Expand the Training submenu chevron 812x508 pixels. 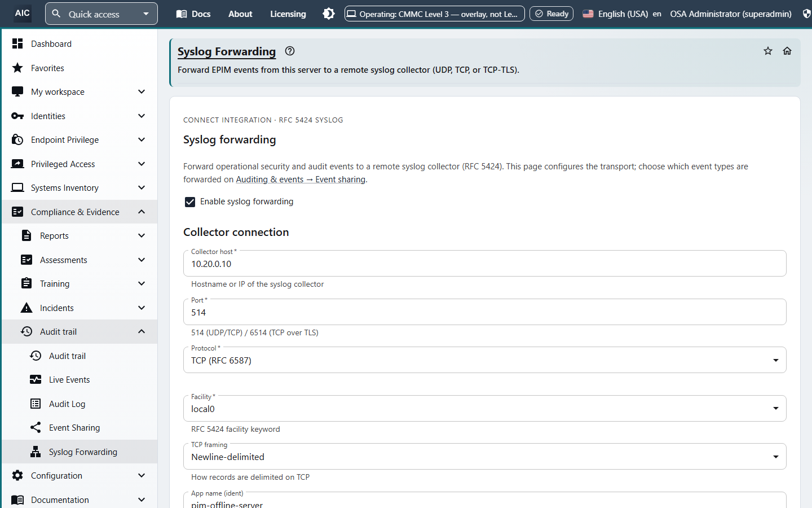point(142,283)
